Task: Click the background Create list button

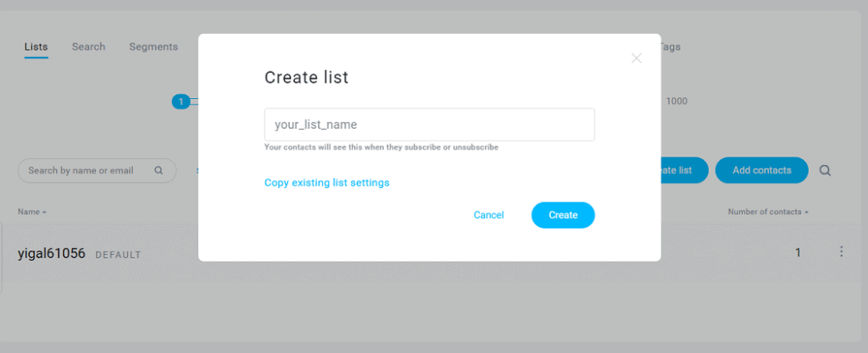Action: click(x=685, y=170)
